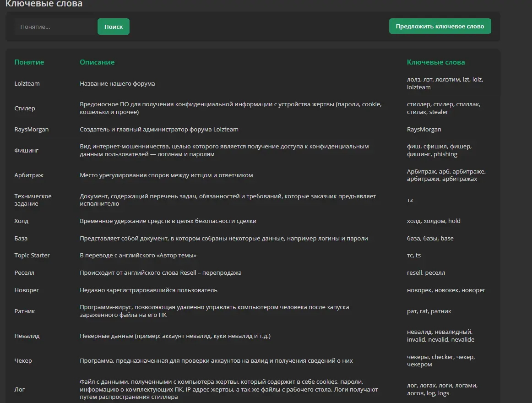Viewport: 532px width, 403px height.
Task: Click the 'Понятие...' search input field
Action: pos(56,27)
